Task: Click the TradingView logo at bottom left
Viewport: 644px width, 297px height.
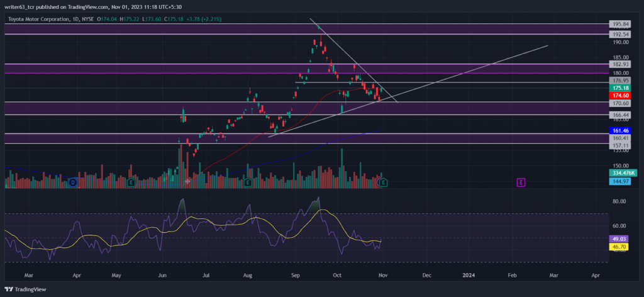Action: pyautogui.click(x=26, y=289)
